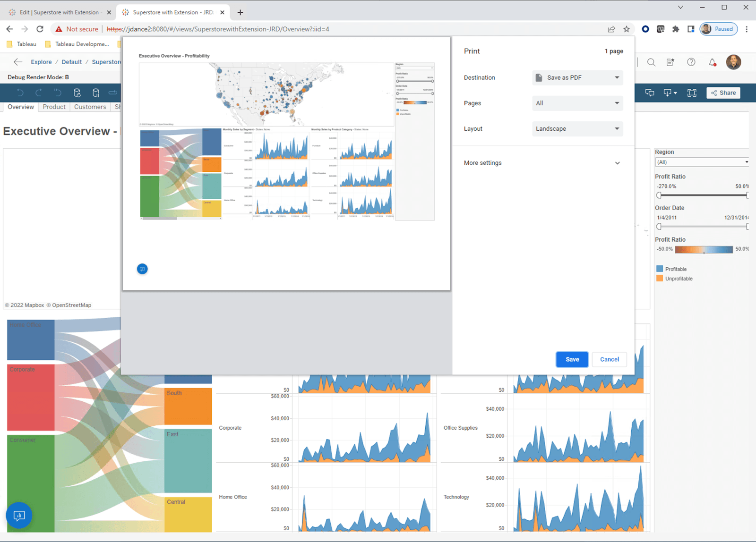Open the notifications bell

coord(712,62)
